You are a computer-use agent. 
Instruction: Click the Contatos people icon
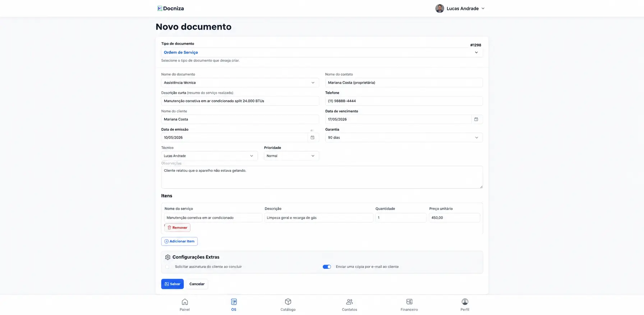[x=349, y=302]
